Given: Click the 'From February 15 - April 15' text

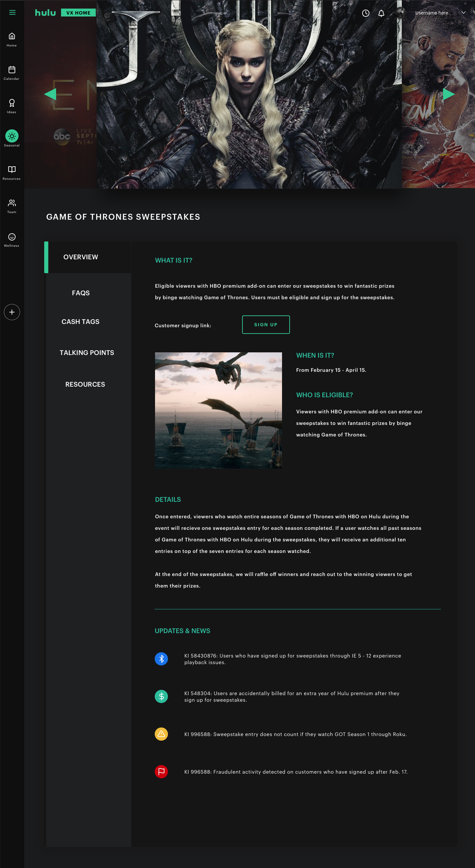Looking at the screenshot, I should [331, 370].
